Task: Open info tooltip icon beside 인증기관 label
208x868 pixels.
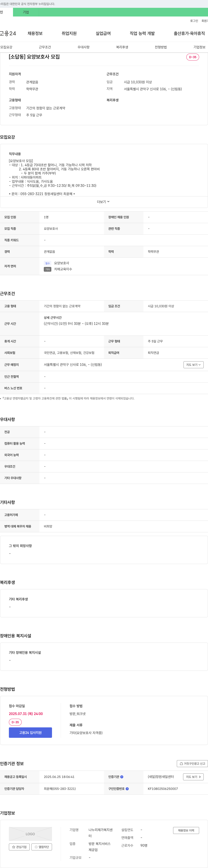Action: (122, 777)
